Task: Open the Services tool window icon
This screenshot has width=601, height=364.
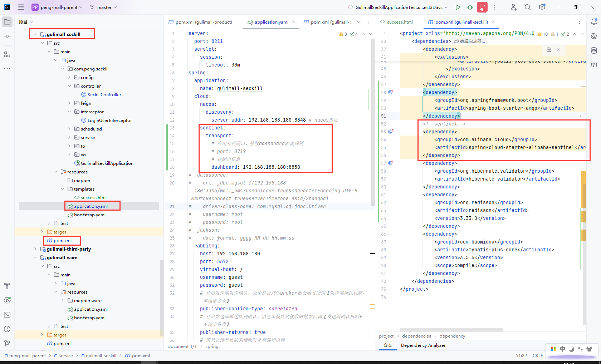Action: 7,300
